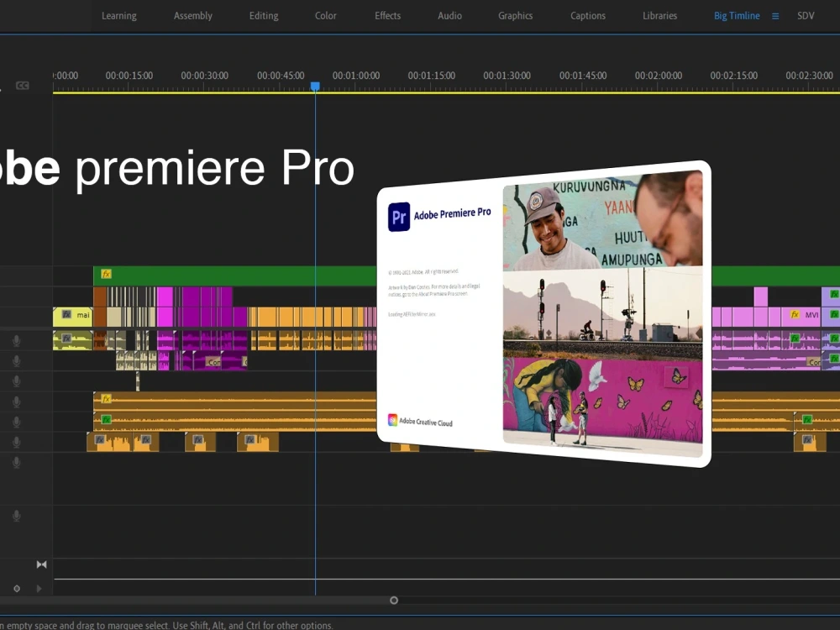Click the gray fx badge on the short orange clip right of the splash
Screen dimensions: 840x630
(x=807, y=440)
